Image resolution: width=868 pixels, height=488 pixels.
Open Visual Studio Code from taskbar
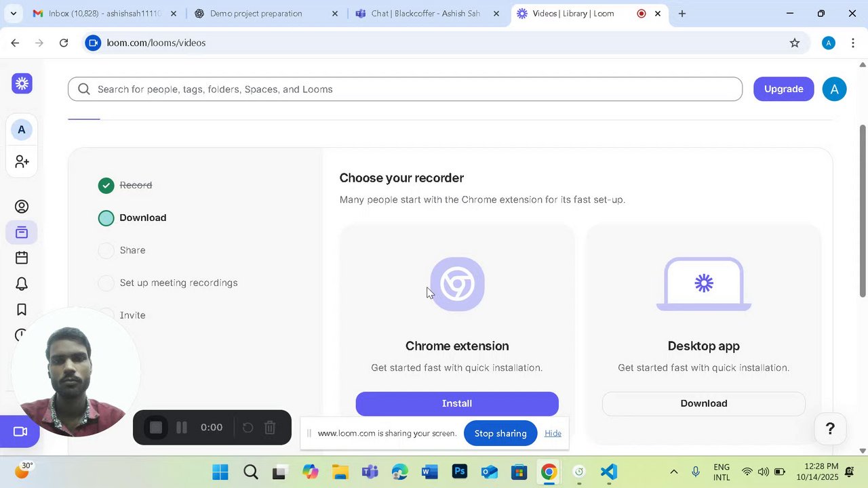tap(608, 472)
